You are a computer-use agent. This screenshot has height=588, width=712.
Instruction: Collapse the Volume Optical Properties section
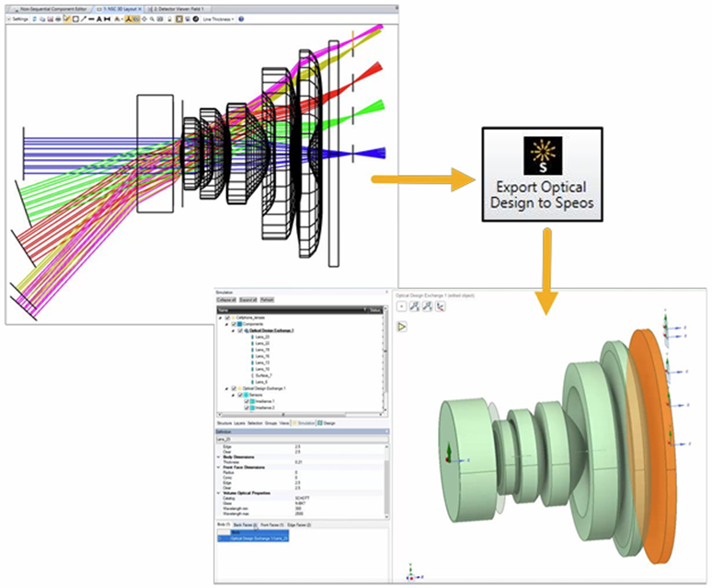pyautogui.click(x=218, y=493)
